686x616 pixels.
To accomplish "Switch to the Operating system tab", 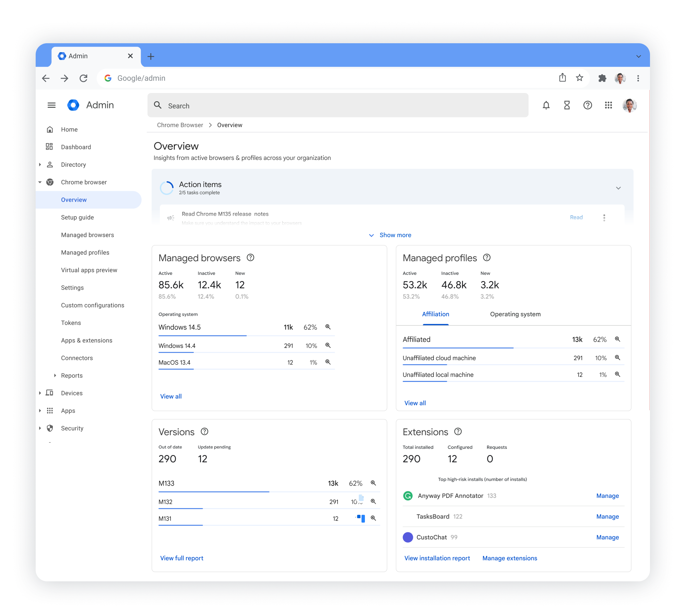I will tap(515, 314).
